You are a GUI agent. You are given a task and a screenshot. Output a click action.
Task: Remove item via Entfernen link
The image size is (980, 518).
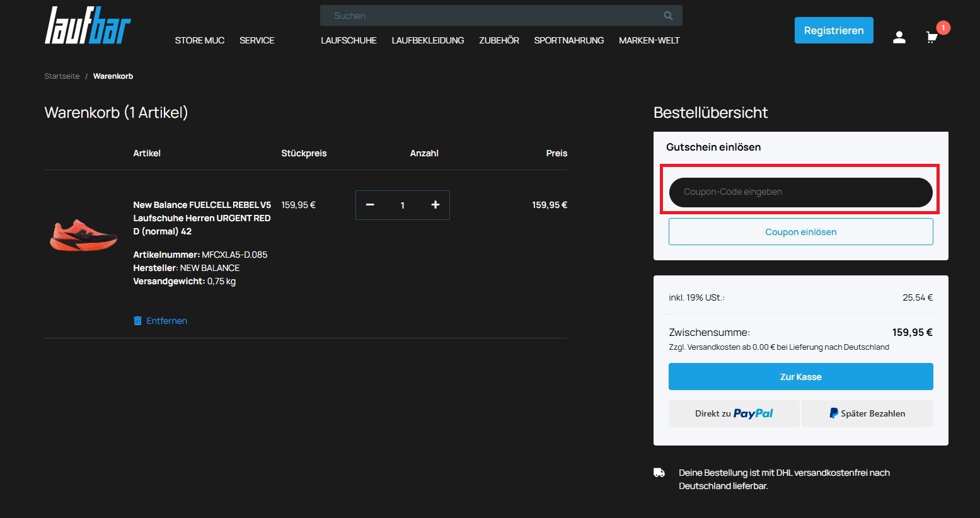coord(166,321)
